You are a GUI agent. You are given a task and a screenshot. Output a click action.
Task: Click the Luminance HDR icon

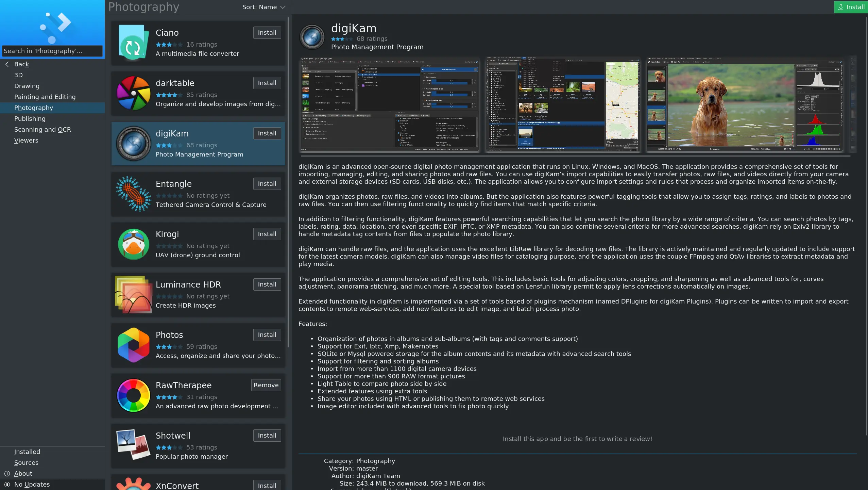(133, 294)
